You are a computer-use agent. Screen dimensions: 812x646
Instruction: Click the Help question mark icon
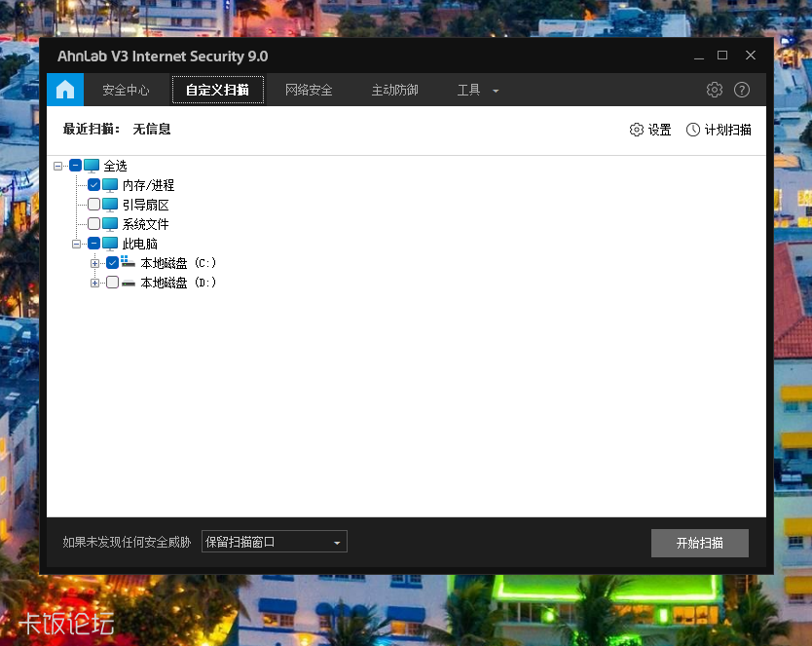[x=742, y=89]
